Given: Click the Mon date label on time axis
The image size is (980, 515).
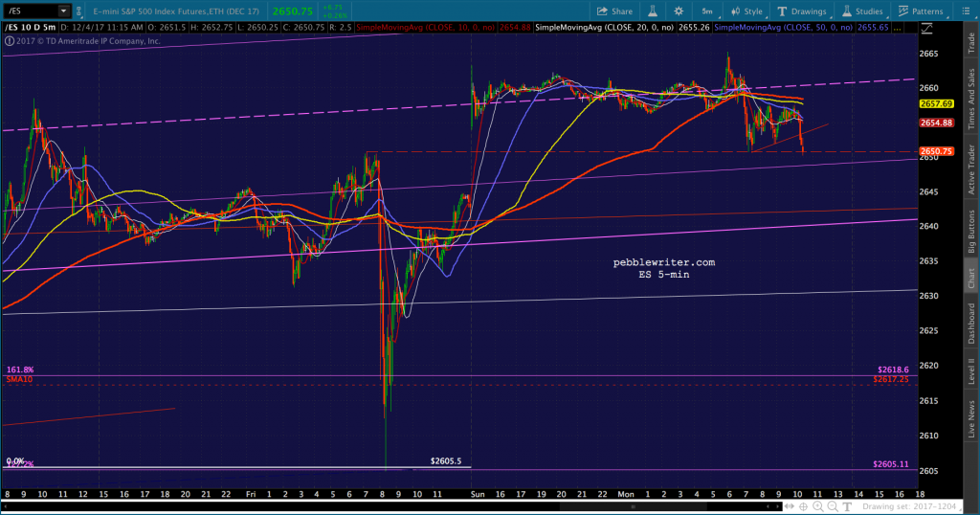Looking at the screenshot, I should pyautogui.click(x=626, y=494).
